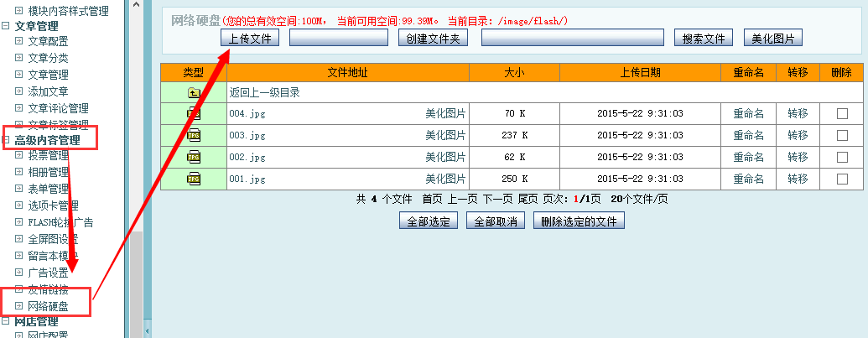Check the delete checkbox for 004.jpg
Viewport: 868px width, 338px height.
[x=842, y=114]
